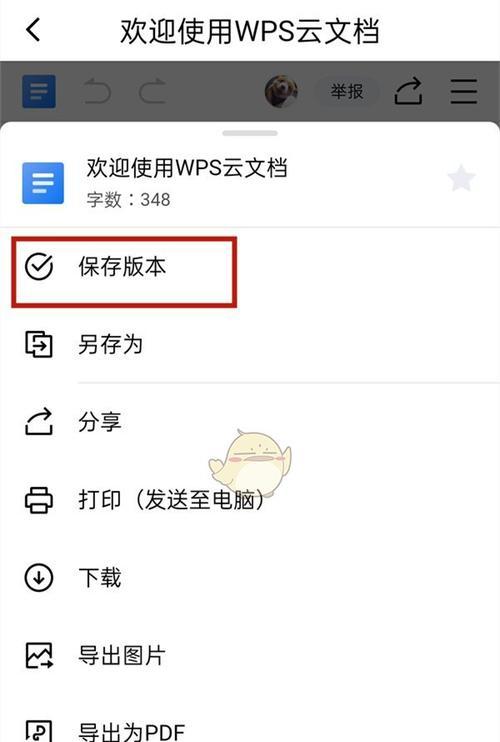
Task: Tap the sheet's top drag handle
Action: click(250, 133)
